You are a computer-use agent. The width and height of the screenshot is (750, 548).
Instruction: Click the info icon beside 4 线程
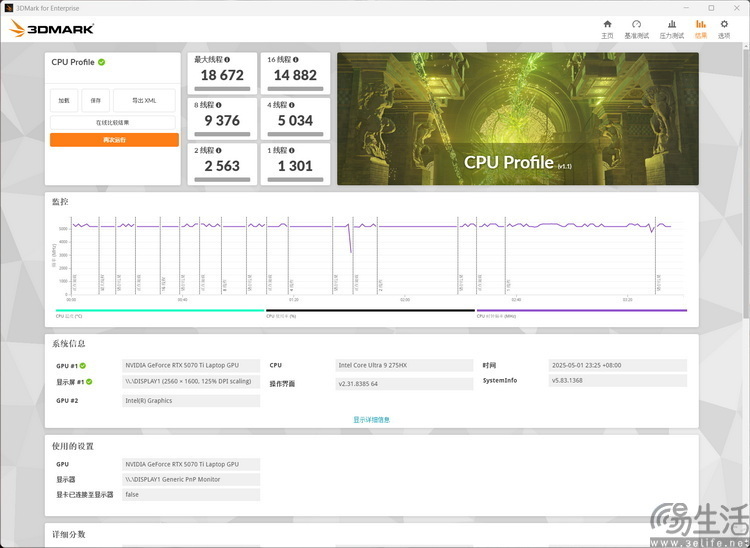coord(292,105)
